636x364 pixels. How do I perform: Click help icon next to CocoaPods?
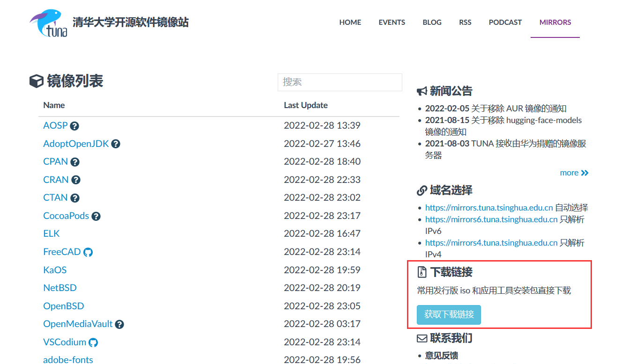point(96,216)
